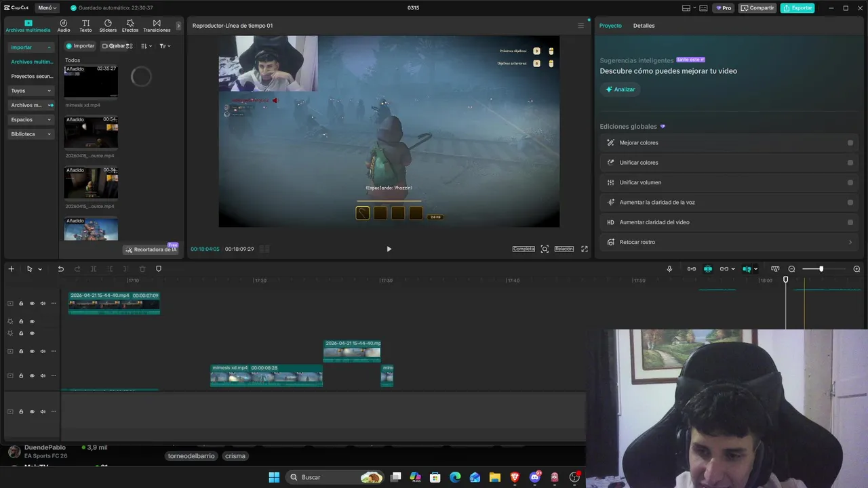Open the Menú dropdown
Image resolution: width=868 pixels, height=488 pixels.
(47, 8)
